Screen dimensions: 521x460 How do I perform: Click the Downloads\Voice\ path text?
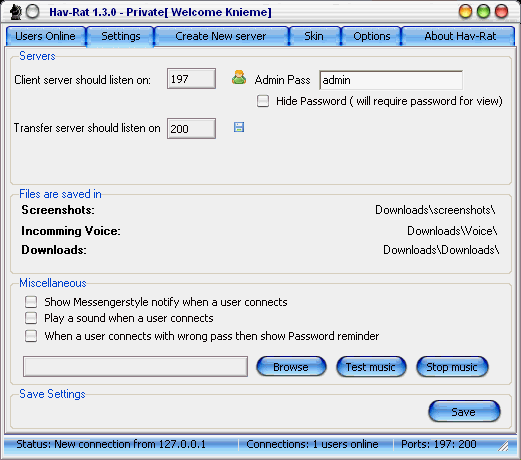tap(452, 231)
